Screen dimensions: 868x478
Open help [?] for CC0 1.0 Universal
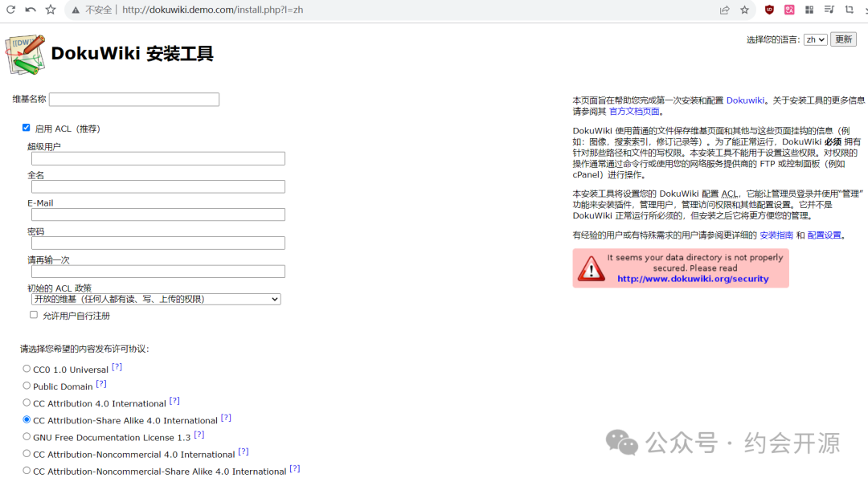coord(117,367)
